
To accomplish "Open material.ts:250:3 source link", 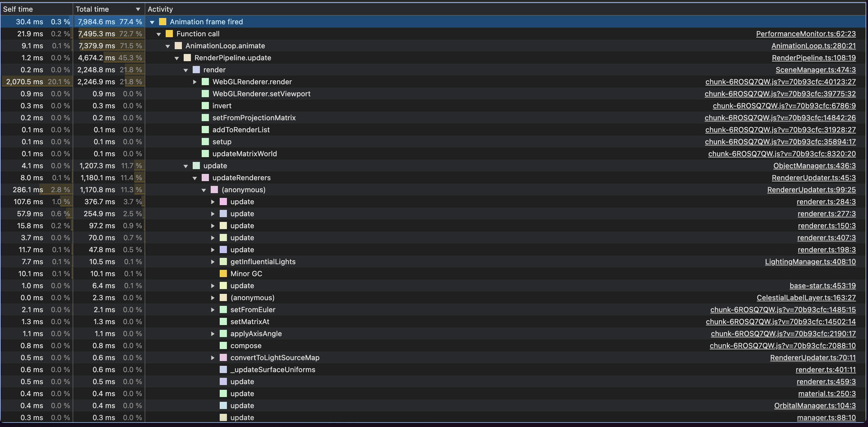I will point(827,394).
